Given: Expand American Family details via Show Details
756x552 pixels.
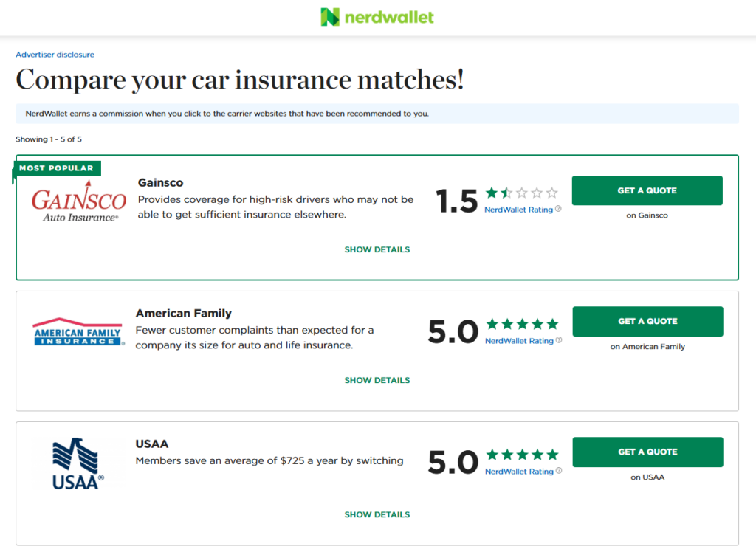Looking at the screenshot, I should (377, 380).
